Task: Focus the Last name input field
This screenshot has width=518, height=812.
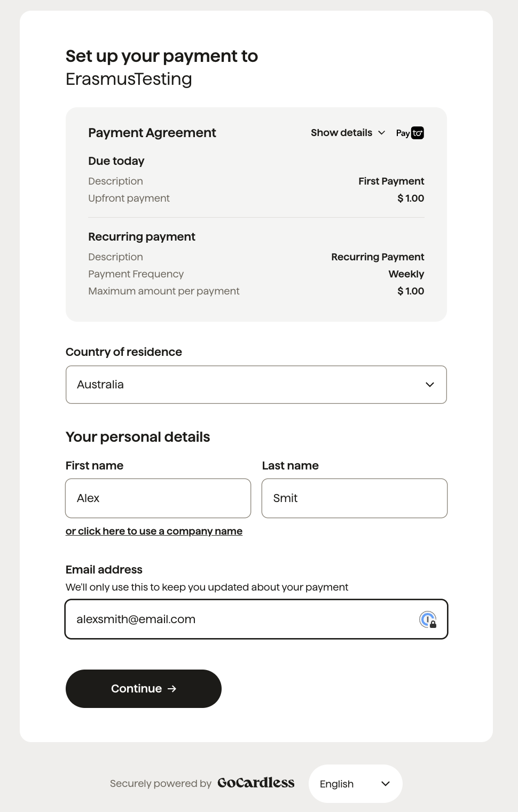Action: coord(355,498)
